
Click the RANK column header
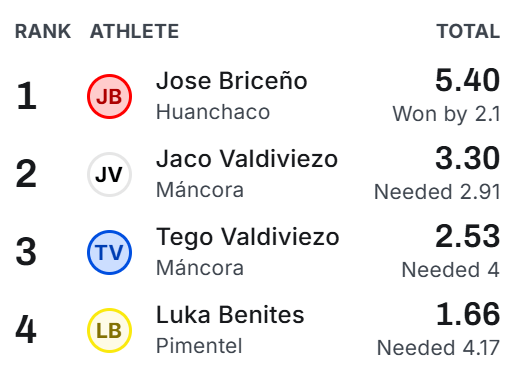tap(43, 31)
